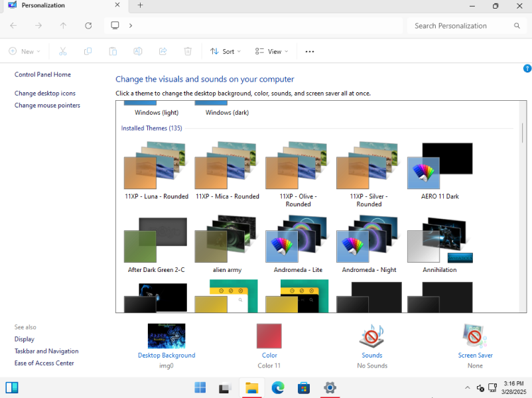The width and height of the screenshot is (532, 398).
Task: Click the Paste icon in toolbar
Action: click(x=113, y=51)
